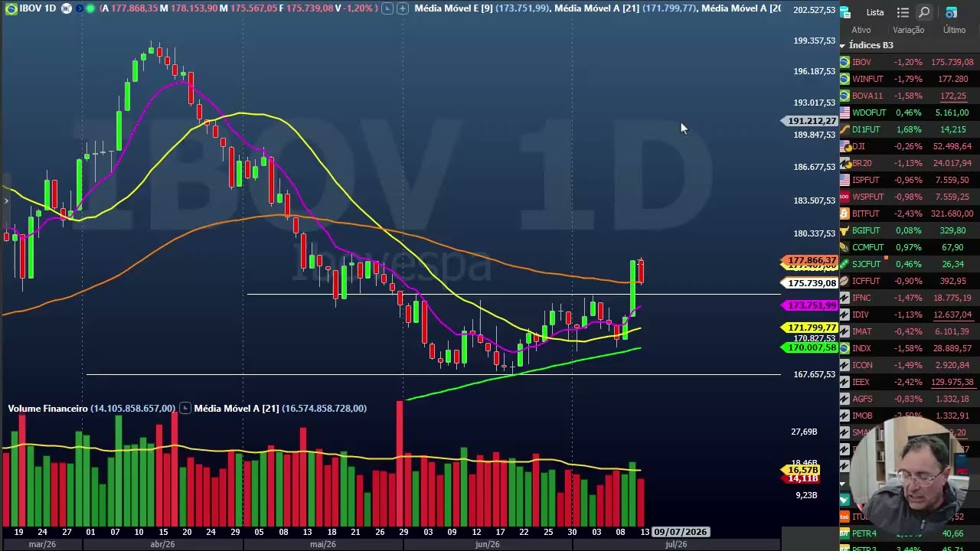
Task: Click the index icon of INDX row
Action: (x=844, y=348)
